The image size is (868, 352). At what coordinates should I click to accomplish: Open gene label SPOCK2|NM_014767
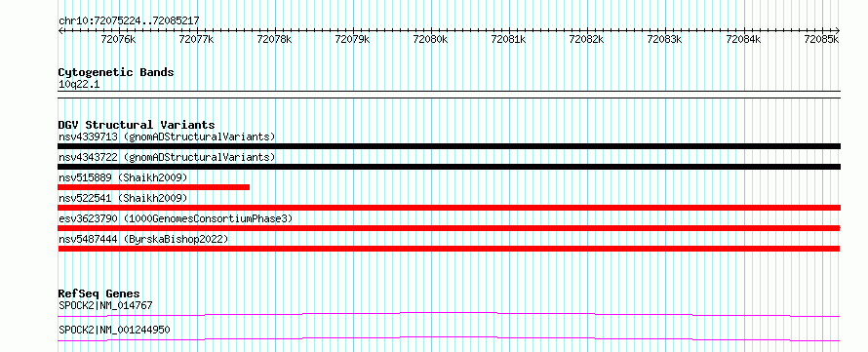click(x=105, y=305)
